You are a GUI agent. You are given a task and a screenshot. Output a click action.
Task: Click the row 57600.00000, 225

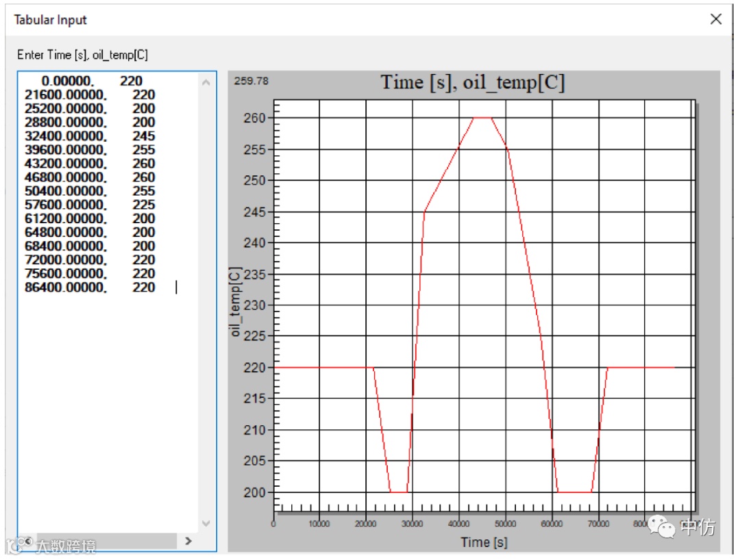pos(90,205)
